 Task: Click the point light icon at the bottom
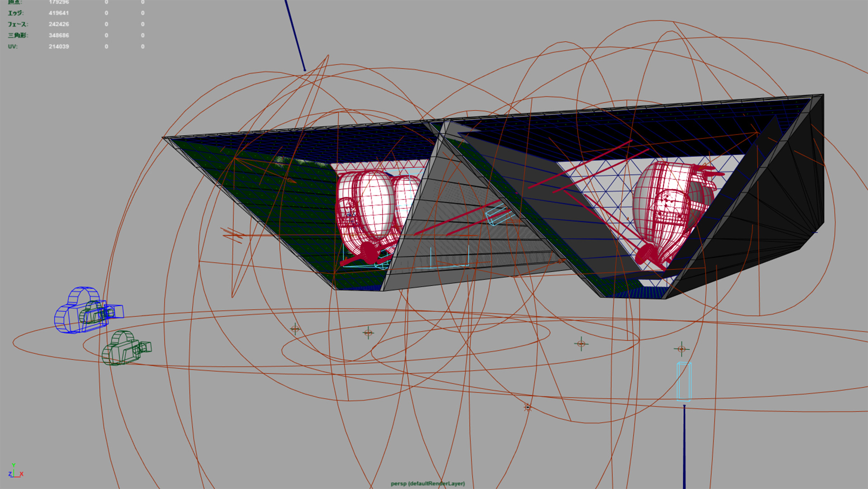527,408
